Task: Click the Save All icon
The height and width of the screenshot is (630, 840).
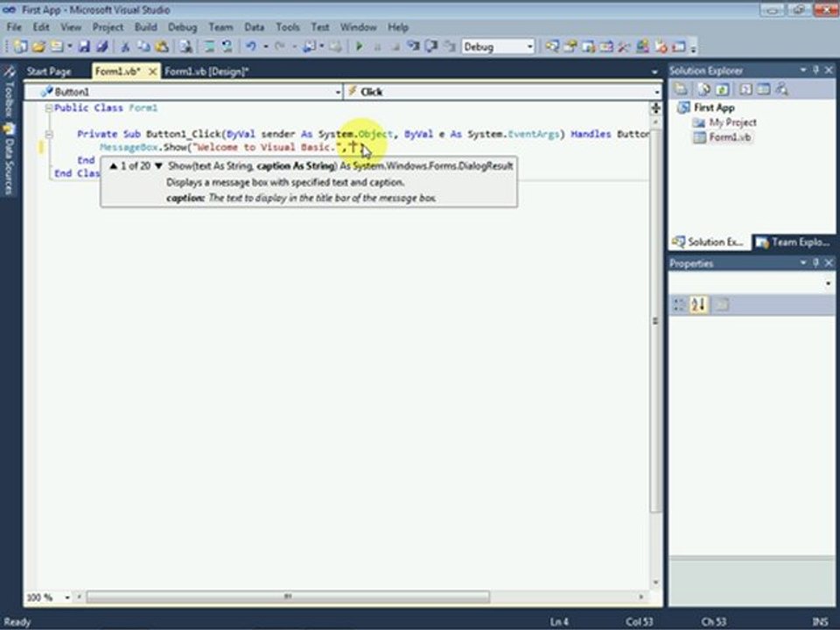Action: coord(101,46)
